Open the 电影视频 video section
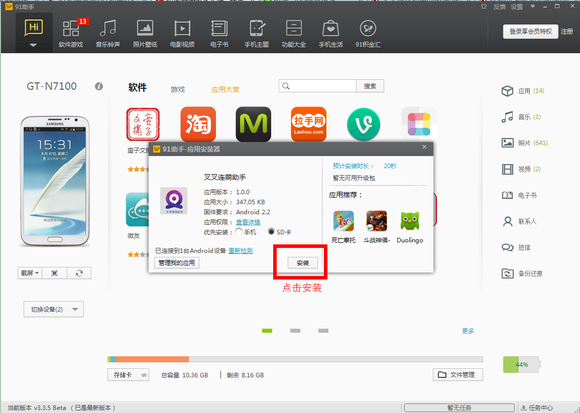The image size is (580, 413). click(x=182, y=33)
